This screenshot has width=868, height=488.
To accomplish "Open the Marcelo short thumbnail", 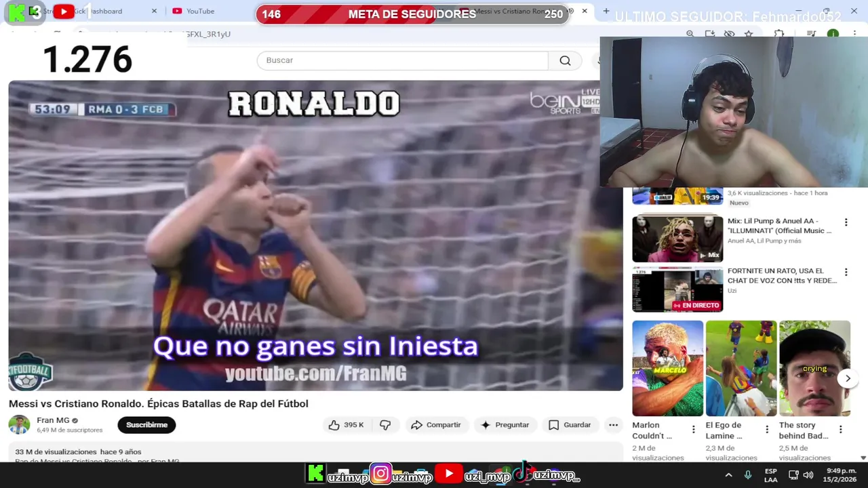I will [x=667, y=368].
